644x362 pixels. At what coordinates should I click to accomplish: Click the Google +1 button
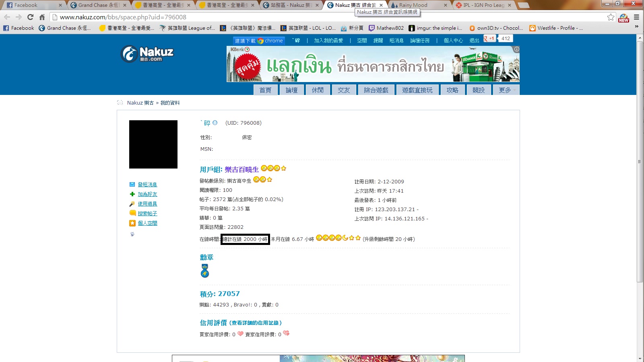coord(490,39)
